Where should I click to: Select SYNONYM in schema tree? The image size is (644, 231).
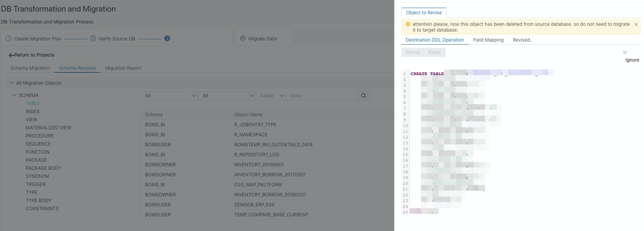tap(37, 176)
